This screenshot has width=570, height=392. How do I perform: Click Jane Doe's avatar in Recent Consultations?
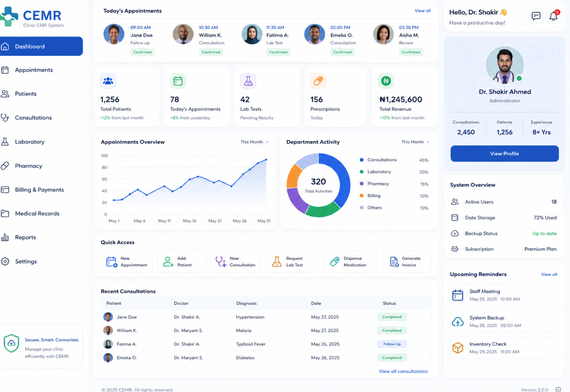click(108, 317)
